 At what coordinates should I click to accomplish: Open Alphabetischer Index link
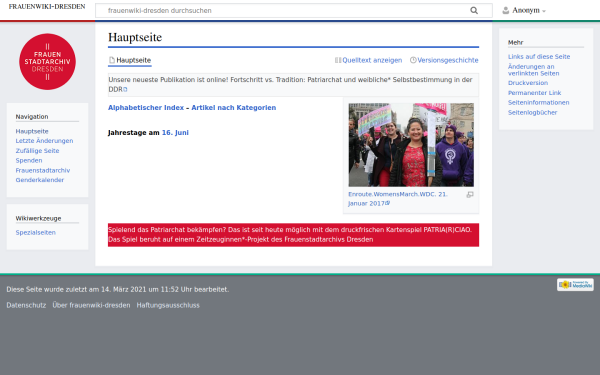tap(146, 108)
